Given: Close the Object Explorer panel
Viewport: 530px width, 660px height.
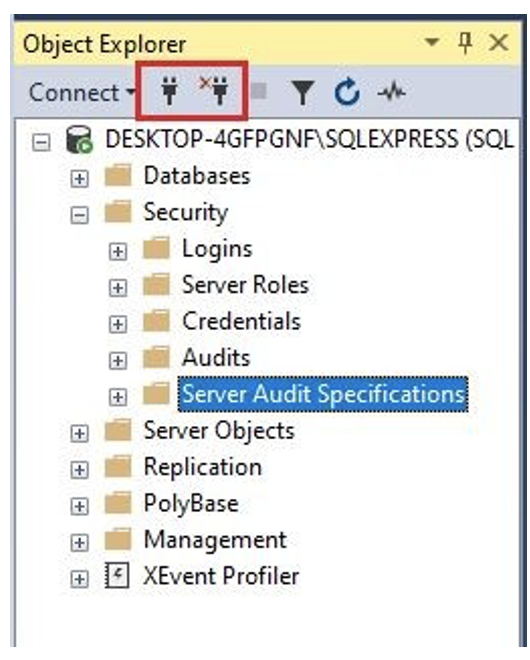Looking at the screenshot, I should pyautogui.click(x=499, y=43).
